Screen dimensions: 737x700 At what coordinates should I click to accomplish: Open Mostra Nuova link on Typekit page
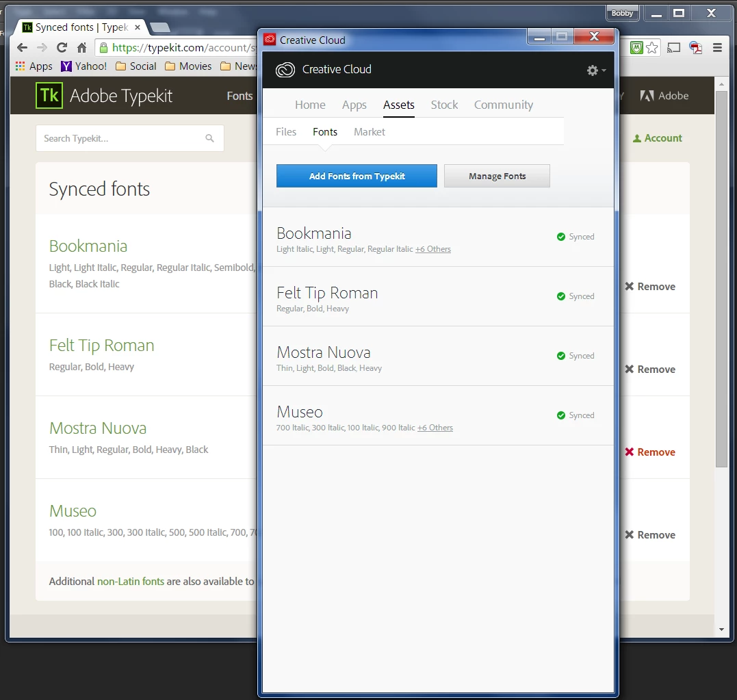[x=98, y=428]
